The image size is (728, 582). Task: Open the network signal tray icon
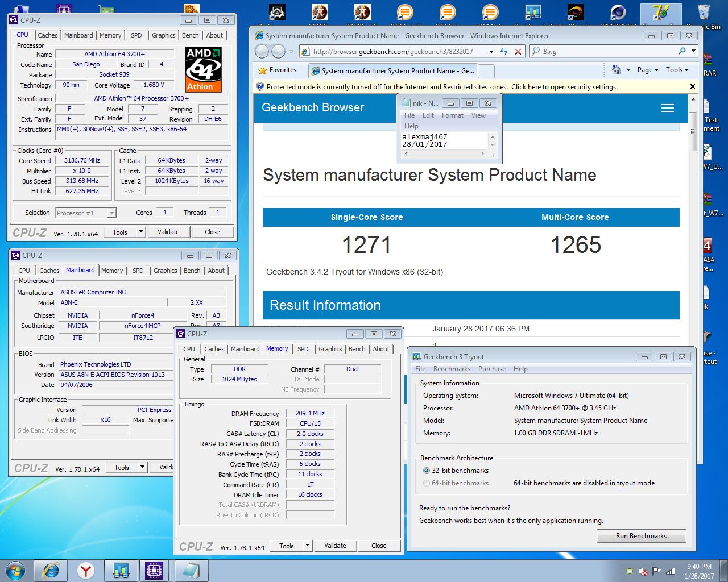[671, 571]
